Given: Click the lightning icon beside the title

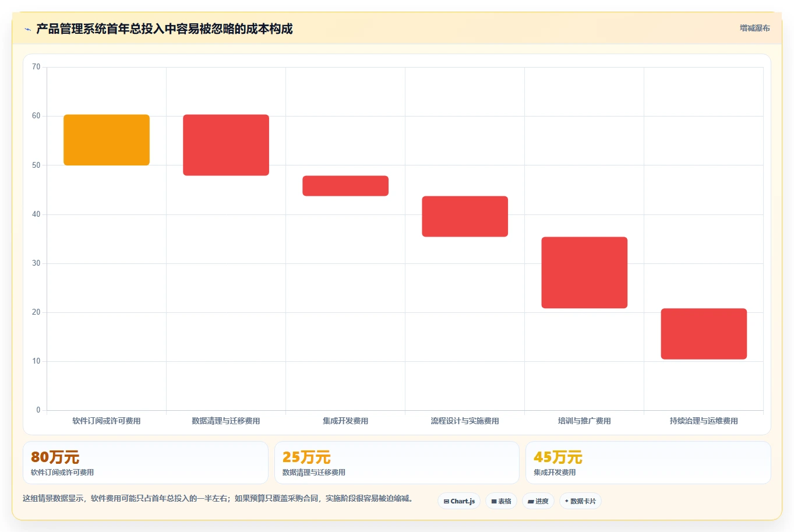Looking at the screenshot, I should 27,29.
